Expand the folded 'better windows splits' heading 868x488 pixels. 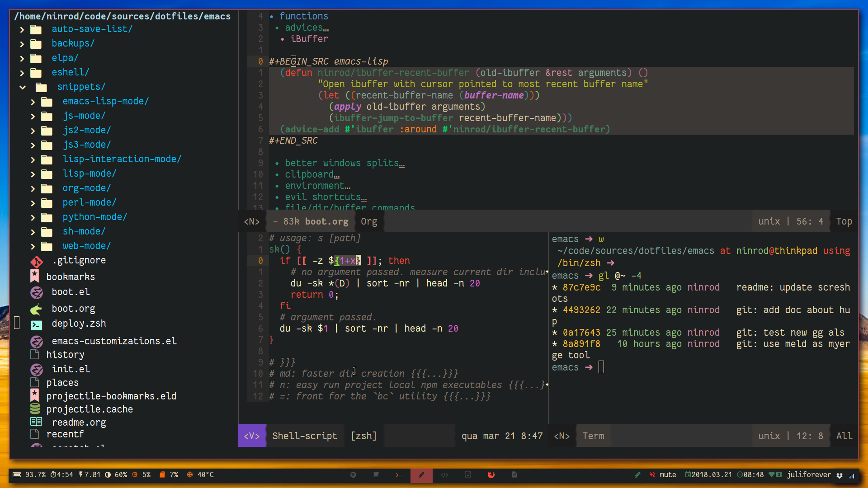pyautogui.click(x=344, y=163)
